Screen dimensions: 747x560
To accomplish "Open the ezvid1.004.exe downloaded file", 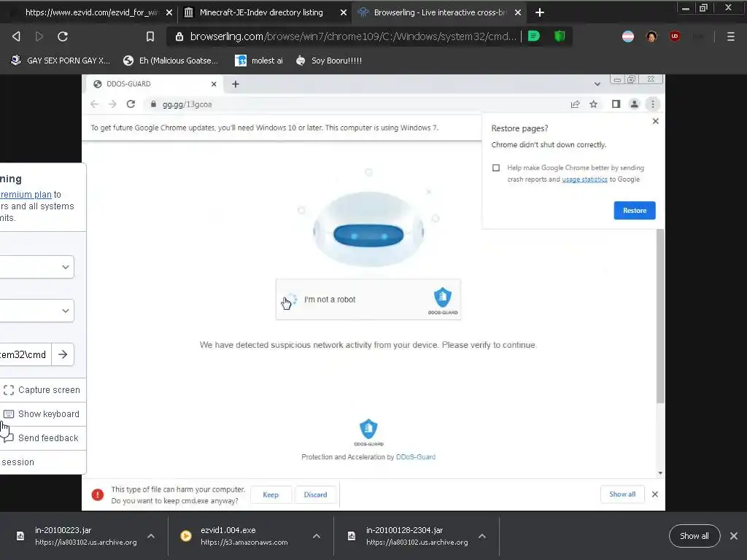I will (243, 536).
